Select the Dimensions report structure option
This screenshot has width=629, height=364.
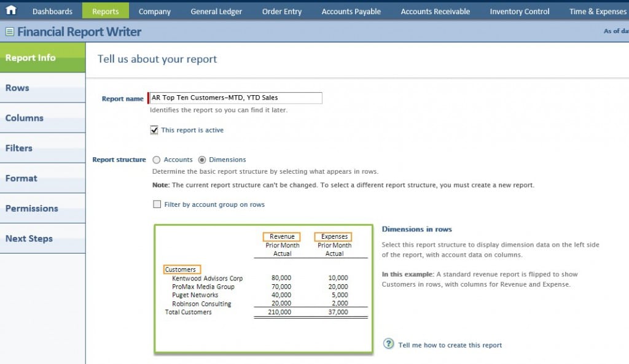point(203,160)
